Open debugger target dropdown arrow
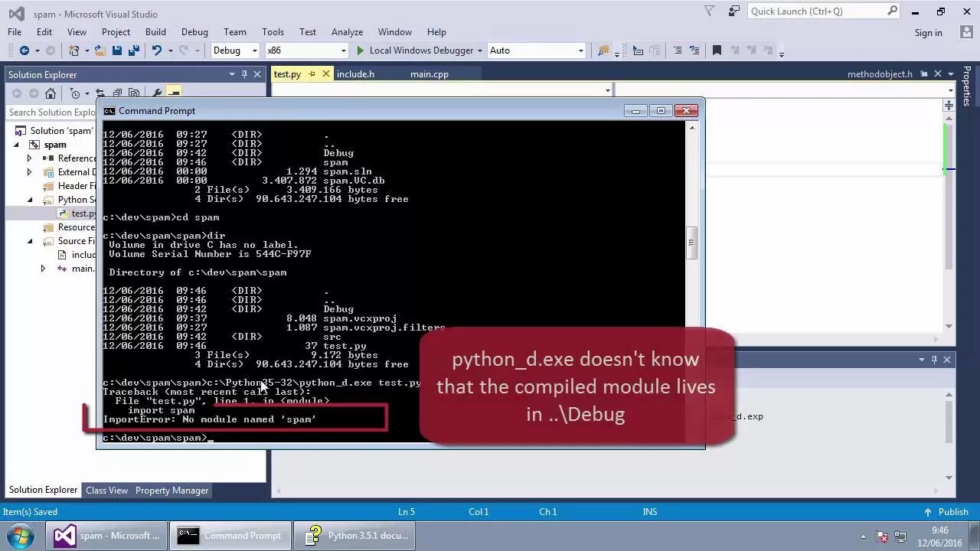This screenshot has width=980, height=551. click(x=479, y=51)
